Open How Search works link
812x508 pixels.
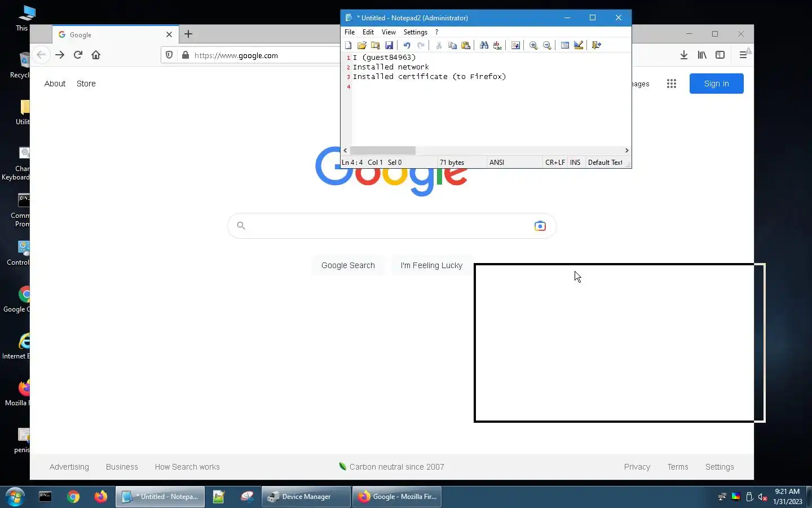(187, 467)
